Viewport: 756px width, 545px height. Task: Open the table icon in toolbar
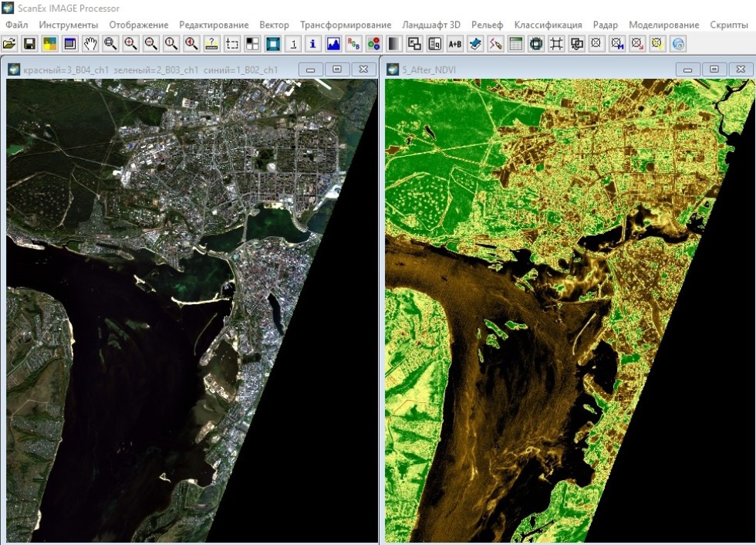515,44
